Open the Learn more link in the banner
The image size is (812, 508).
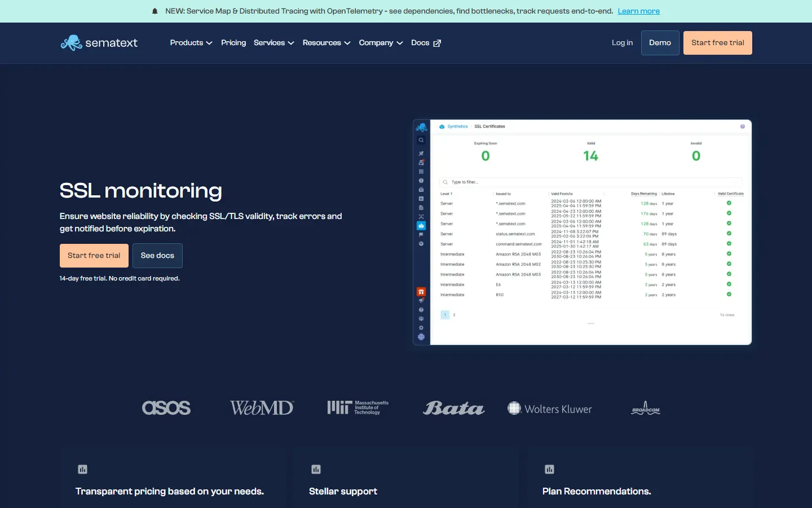click(x=638, y=11)
